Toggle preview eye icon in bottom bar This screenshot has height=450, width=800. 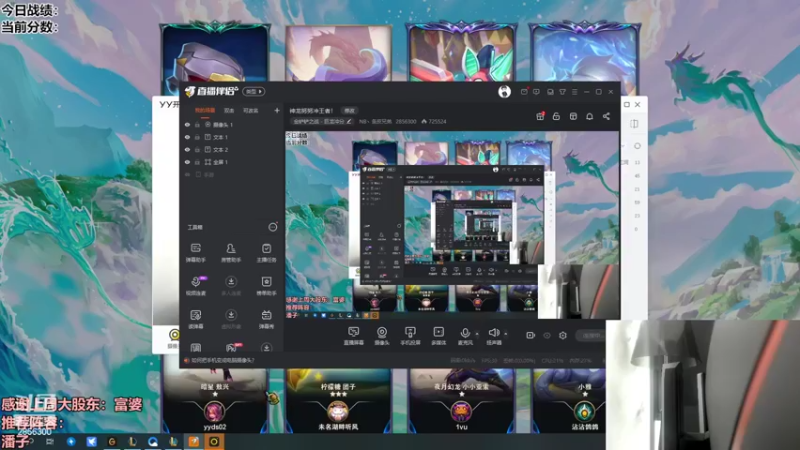click(547, 335)
